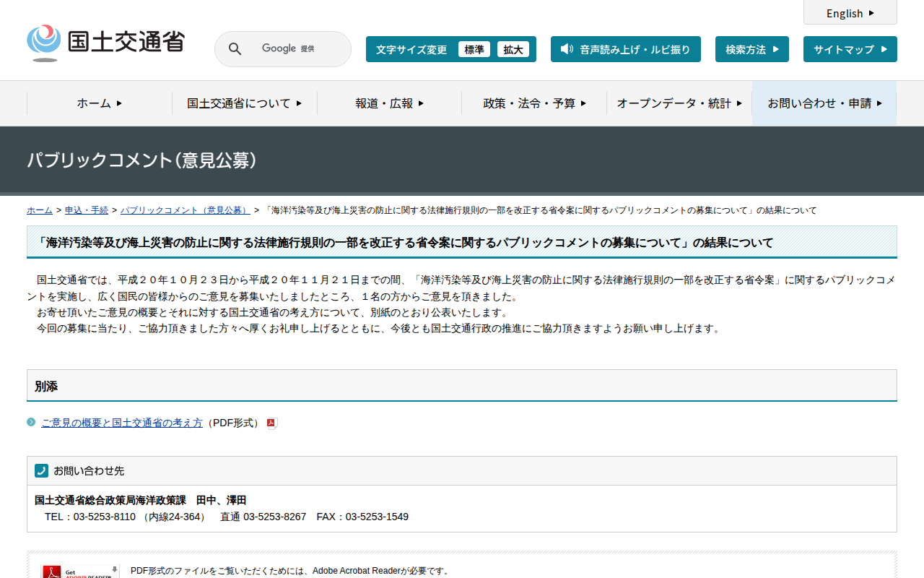Image resolution: width=924 pixels, height=578 pixels.
Task: Open the ホーム navigation tab
Action: pos(99,103)
